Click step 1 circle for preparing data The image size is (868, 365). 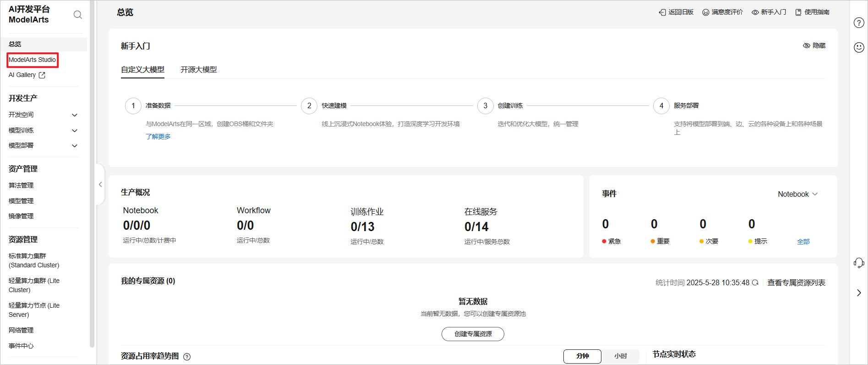coord(133,106)
